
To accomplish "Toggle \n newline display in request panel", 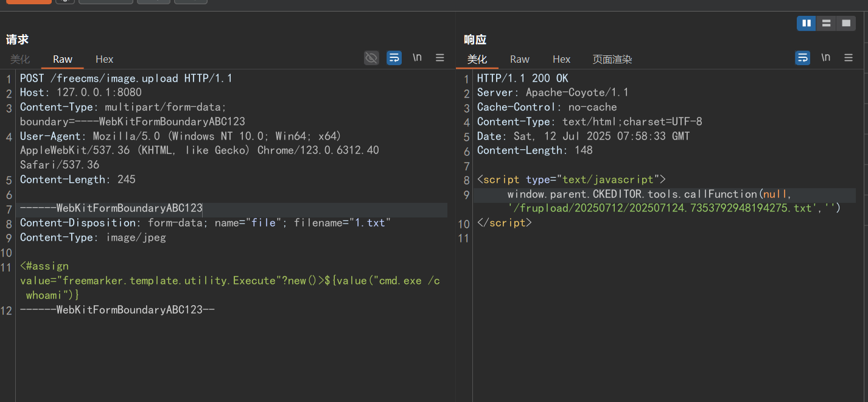I will coord(417,57).
